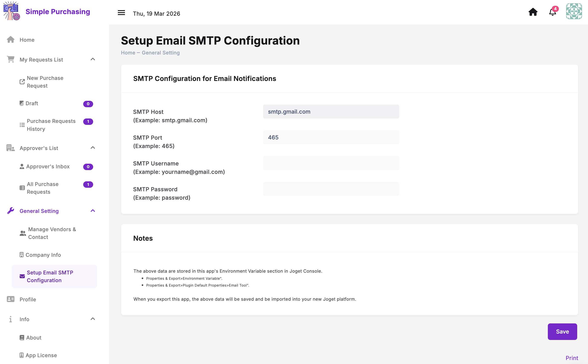Click the envelope icon beside Setup Email SMTP
This screenshot has width=588, height=364.
22,276
